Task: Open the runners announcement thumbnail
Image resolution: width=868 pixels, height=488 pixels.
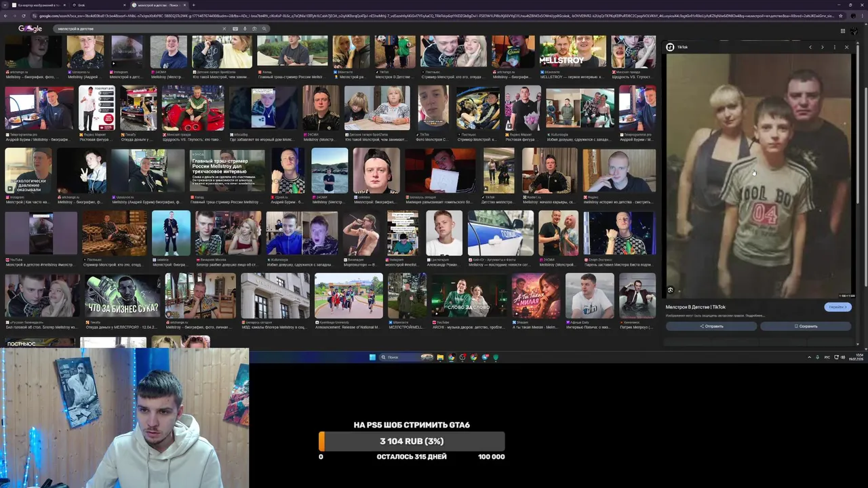Action: tap(349, 296)
